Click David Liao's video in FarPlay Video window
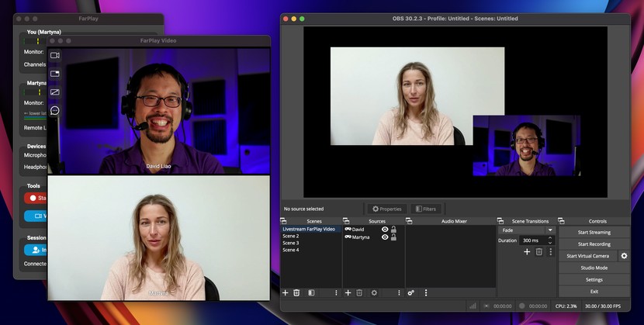The width and height of the screenshot is (644, 325). click(x=159, y=111)
